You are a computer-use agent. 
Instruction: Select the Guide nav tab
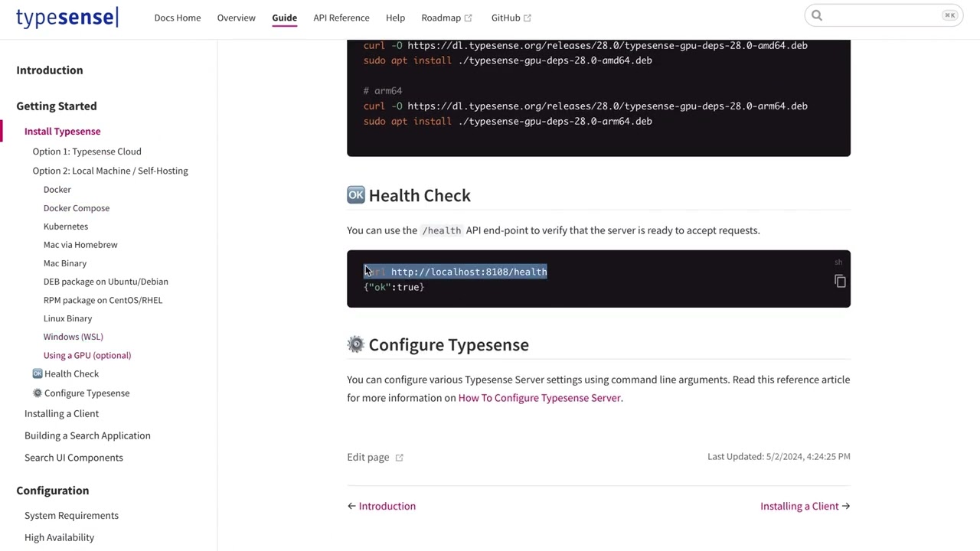(x=284, y=18)
